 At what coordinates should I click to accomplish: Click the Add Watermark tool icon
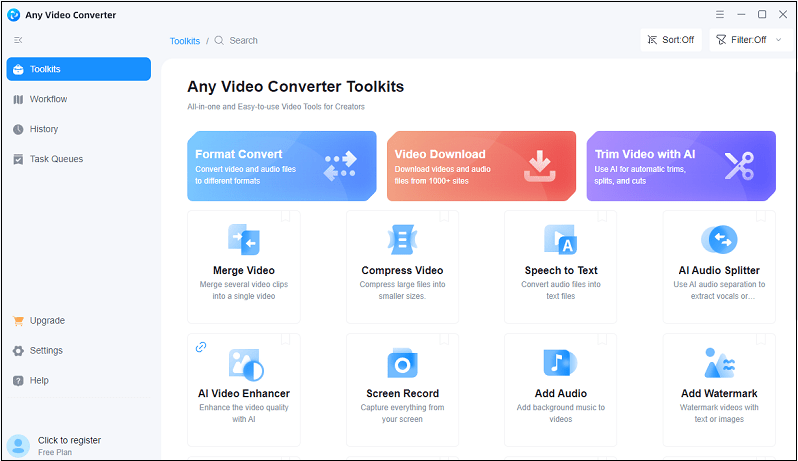coord(719,363)
